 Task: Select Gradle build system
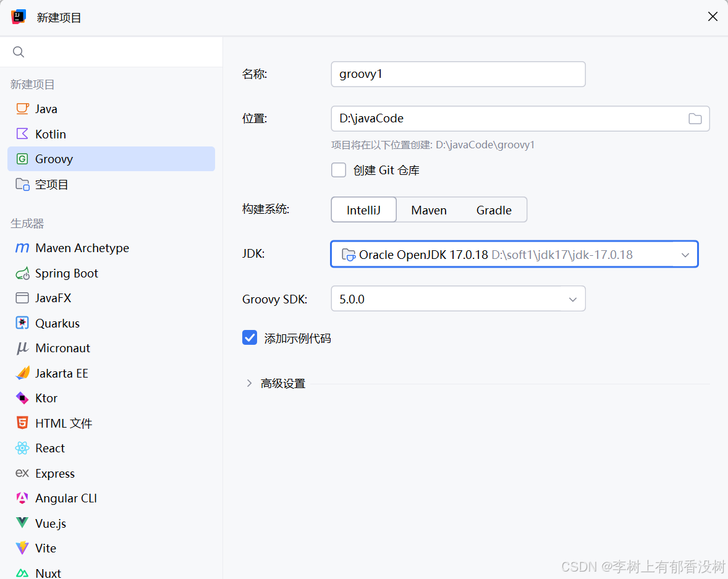[494, 210]
